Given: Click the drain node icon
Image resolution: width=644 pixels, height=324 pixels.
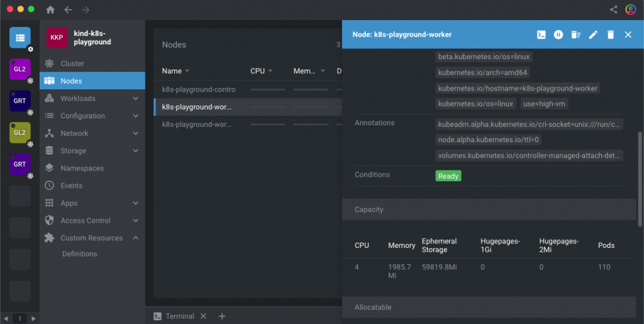Looking at the screenshot, I should pyautogui.click(x=575, y=35).
